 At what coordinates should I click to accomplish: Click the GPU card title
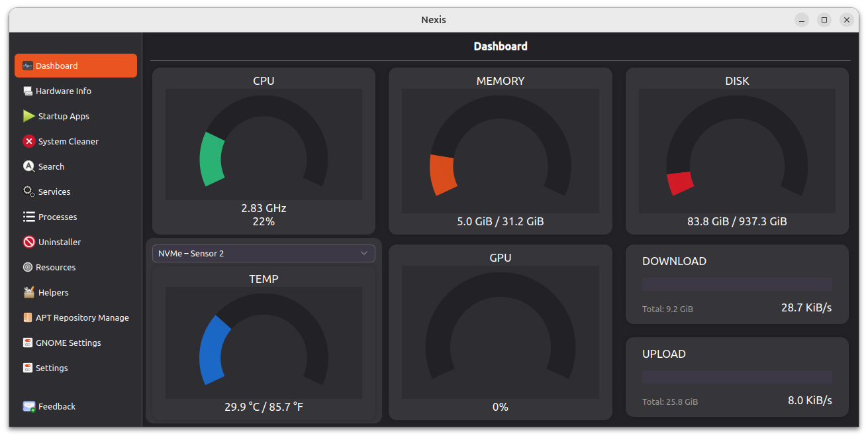tap(501, 258)
